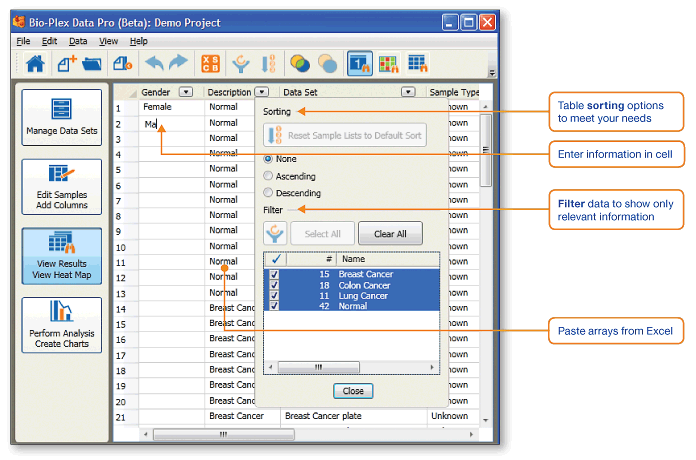Open the View menu
696x460 pixels.
click(108, 41)
